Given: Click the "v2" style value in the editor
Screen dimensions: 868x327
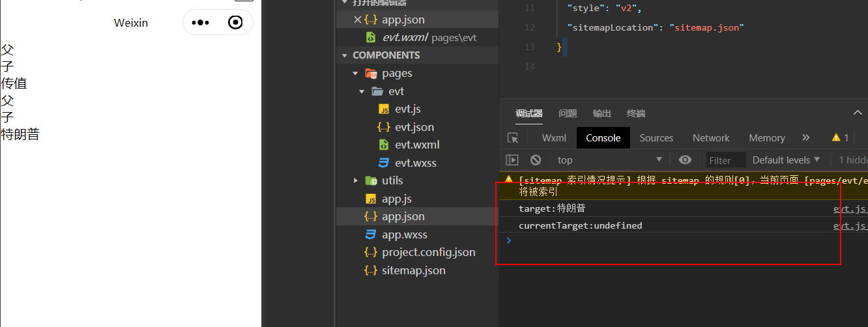Looking at the screenshot, I should click(x=628, y=8).
